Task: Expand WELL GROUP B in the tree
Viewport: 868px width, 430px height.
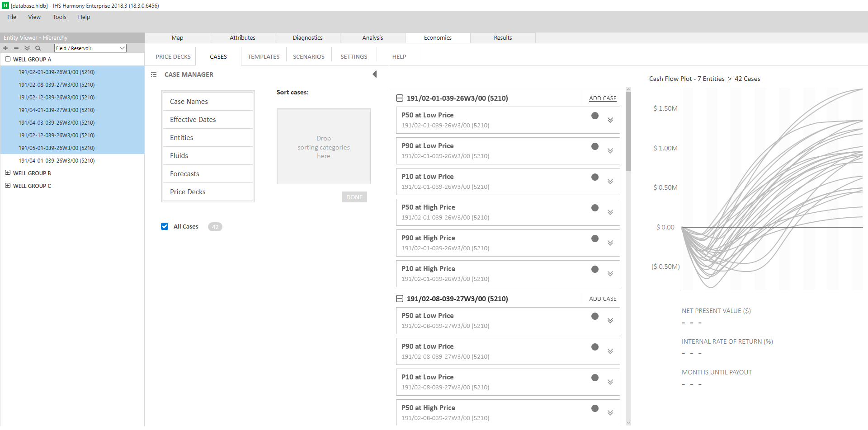Action: pos(8,173)
